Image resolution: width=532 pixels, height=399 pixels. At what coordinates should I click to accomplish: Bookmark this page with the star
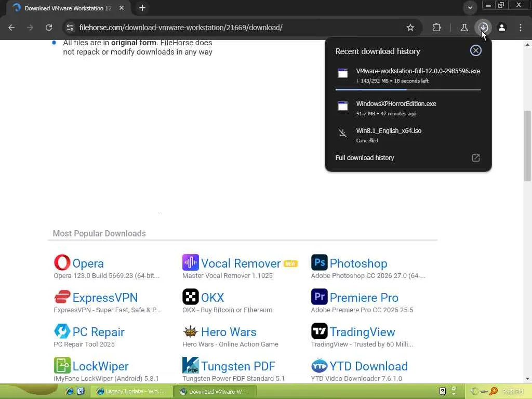410,28
